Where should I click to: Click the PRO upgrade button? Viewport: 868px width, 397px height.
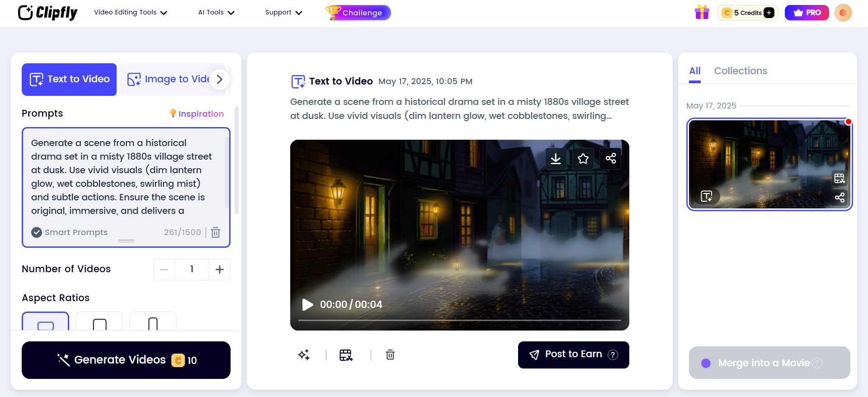pos(807,13)
